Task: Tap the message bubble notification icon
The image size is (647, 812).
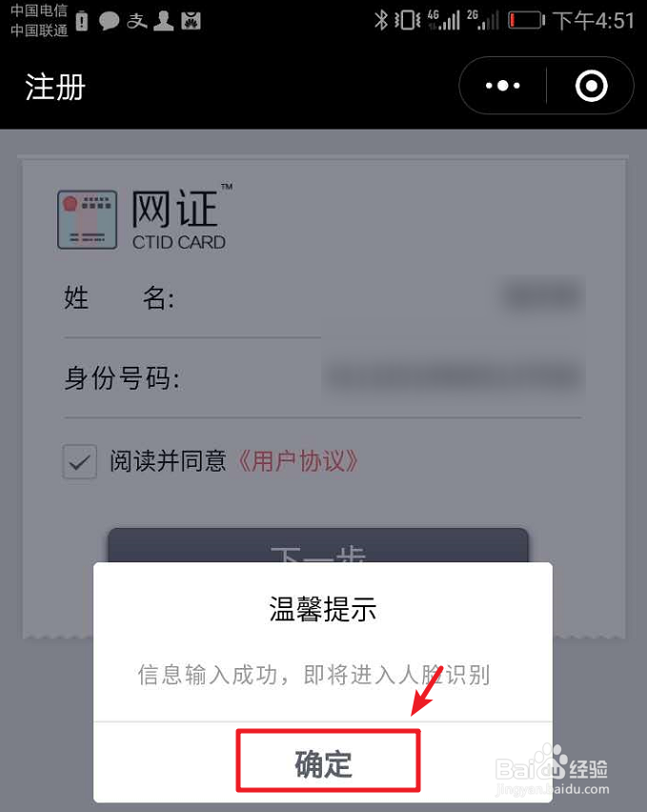Action: click(109, 21)
